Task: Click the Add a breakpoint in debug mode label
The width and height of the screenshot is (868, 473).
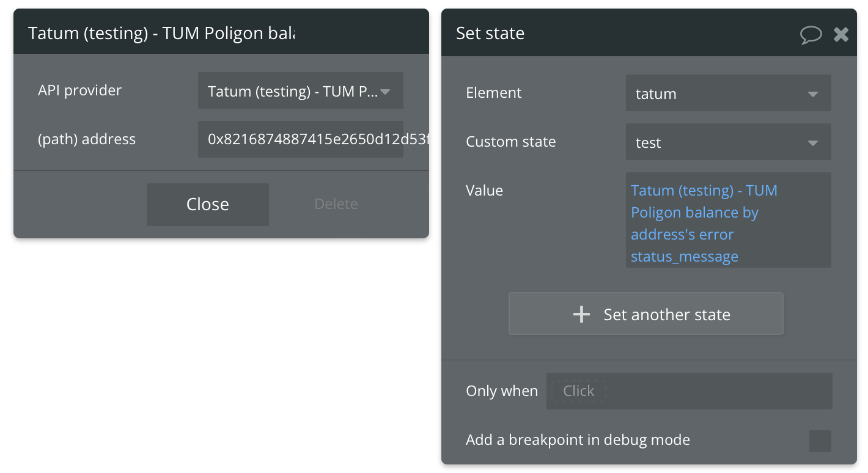Action: 578,440
